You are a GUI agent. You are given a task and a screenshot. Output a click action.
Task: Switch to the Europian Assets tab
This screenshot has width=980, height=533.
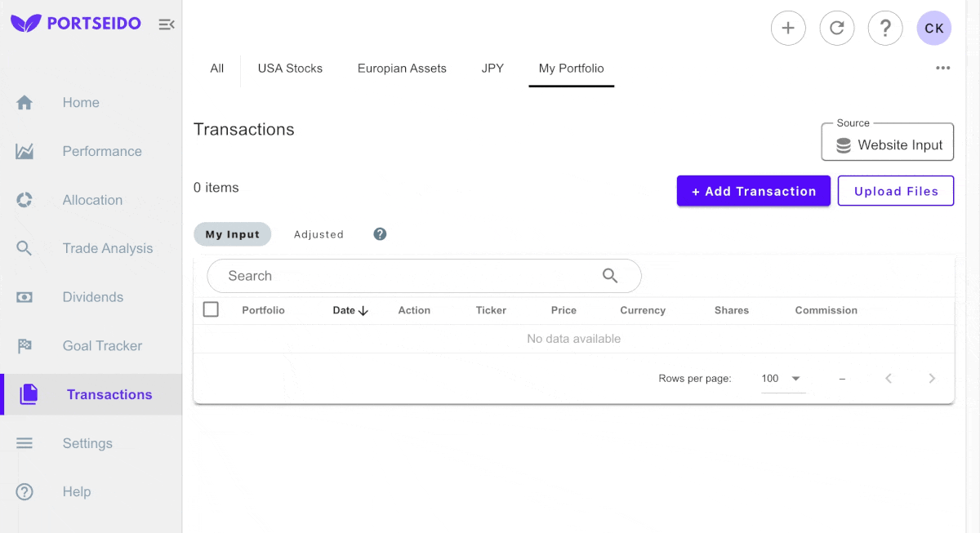(x=402, y=69)
